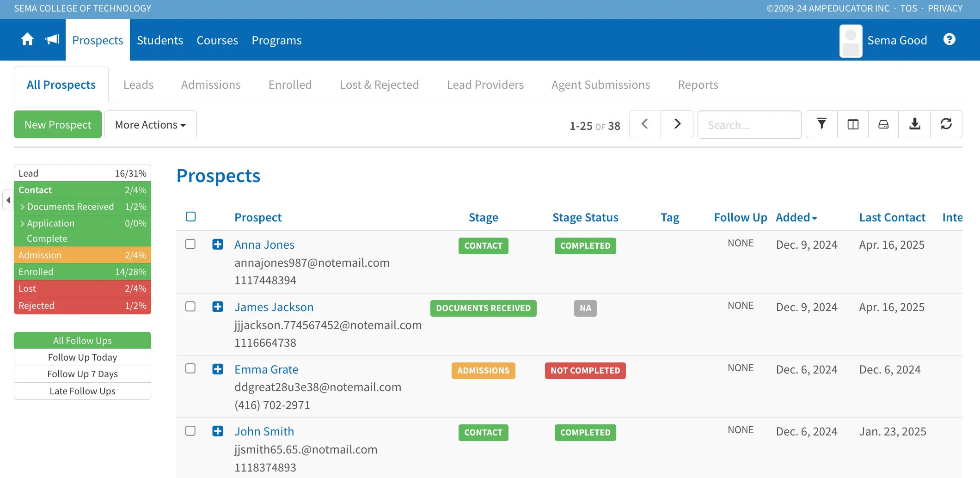Expand Emma Grate row details
The image size is (980, 478).
pyautogui.click(x=218, y=369)
